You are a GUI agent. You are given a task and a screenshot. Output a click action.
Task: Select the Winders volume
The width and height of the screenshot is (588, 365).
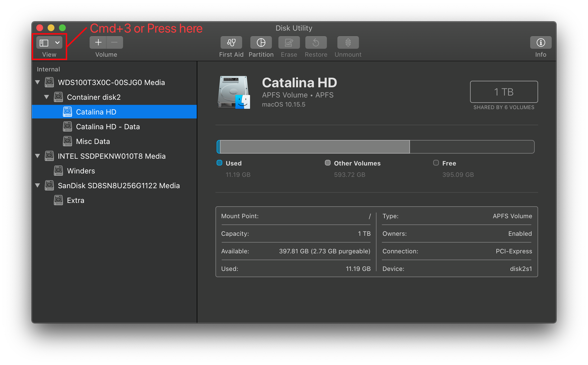click(x=81, y=171)
